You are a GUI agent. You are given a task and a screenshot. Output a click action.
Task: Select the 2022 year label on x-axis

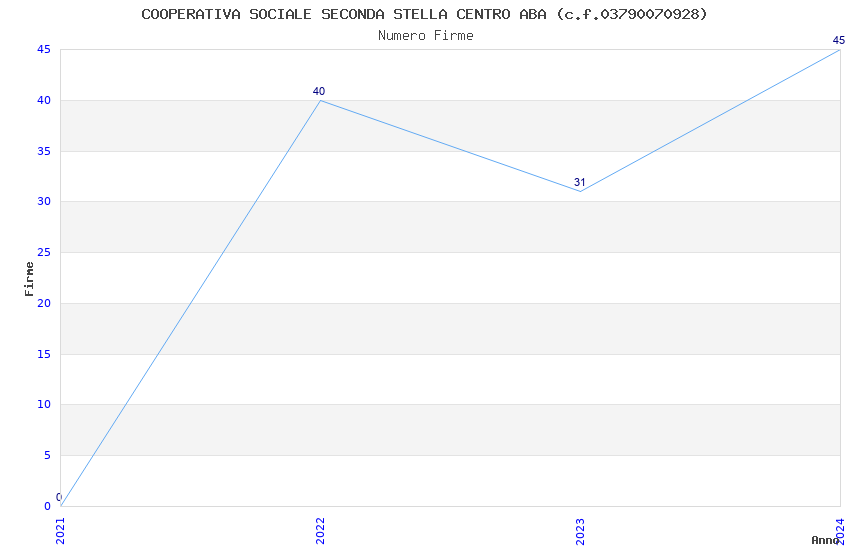pyautogui.click(x=321, y=530)
